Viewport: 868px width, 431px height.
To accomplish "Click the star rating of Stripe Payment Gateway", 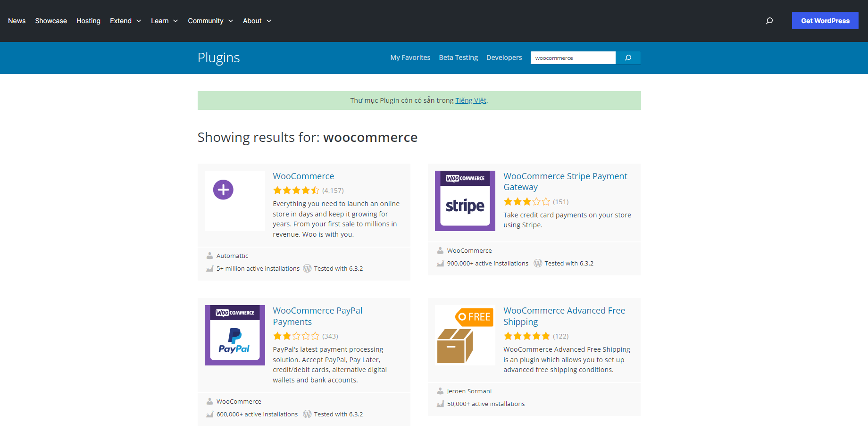I will 527,202.
